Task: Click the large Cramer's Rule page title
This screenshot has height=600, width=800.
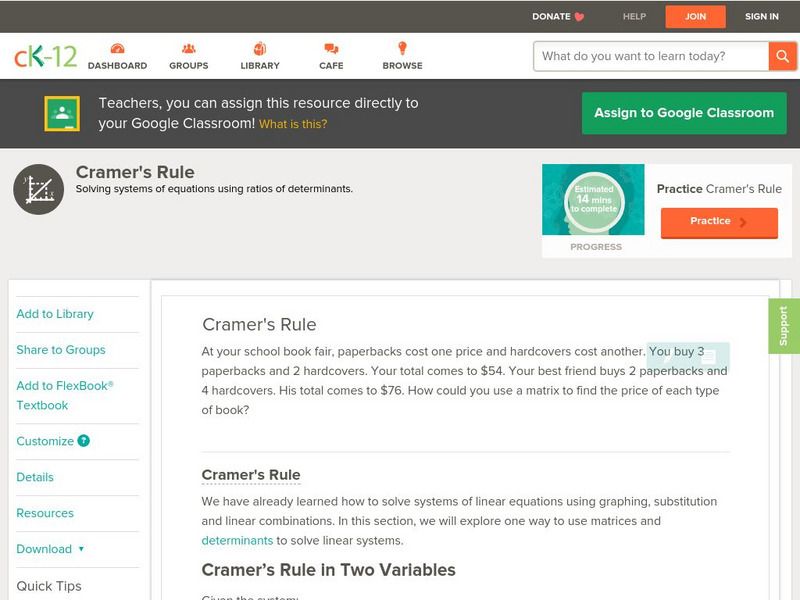Action: pos(135,172)
